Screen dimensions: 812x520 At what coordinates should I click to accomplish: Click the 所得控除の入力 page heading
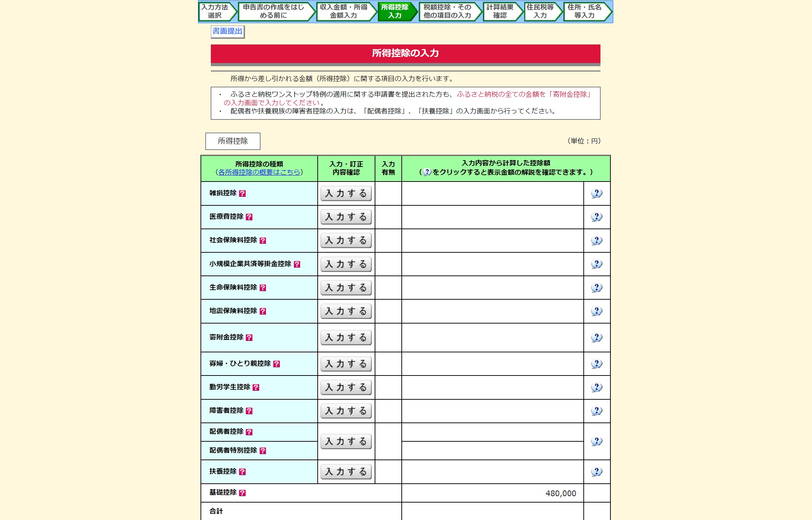tap(405, 53)
